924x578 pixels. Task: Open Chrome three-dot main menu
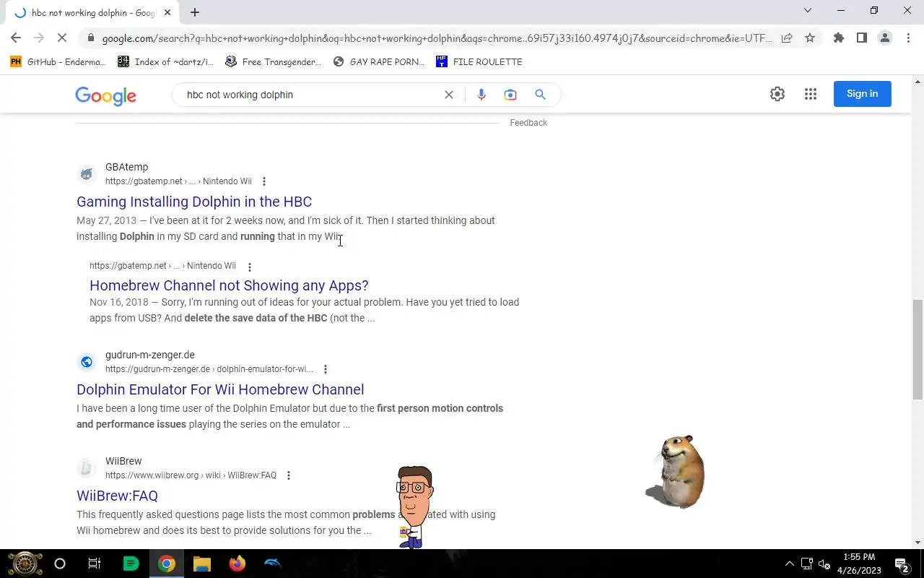pyautogui.click(x=908, y=38)
